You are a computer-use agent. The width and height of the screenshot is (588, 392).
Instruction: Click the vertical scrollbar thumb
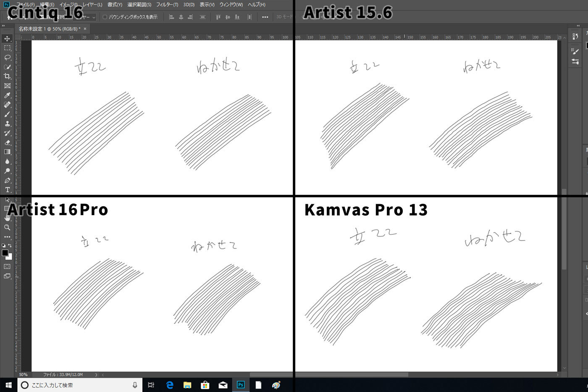(564, 229)
